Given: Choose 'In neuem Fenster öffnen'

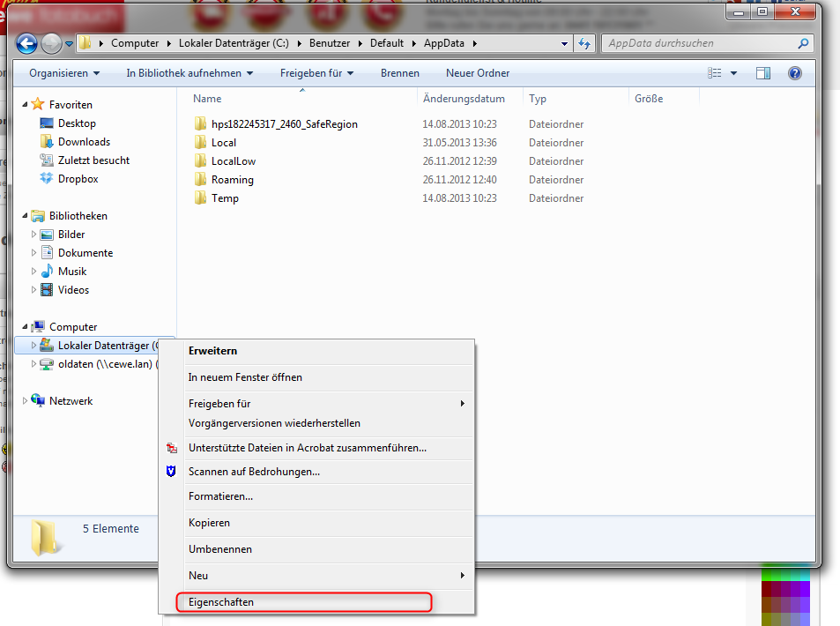Looking at the screenshot, I should point(245,377).
